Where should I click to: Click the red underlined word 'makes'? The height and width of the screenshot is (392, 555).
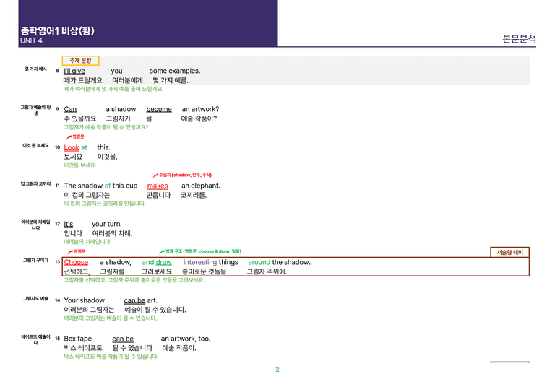158,186
